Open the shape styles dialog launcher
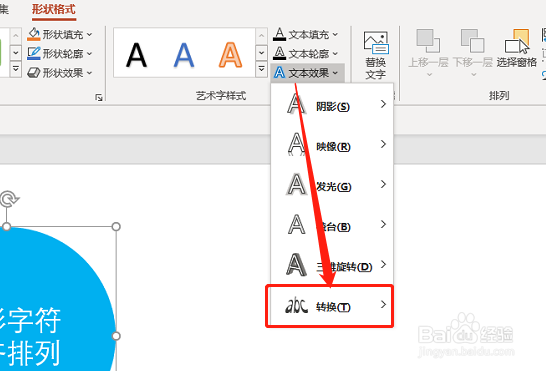This screenshot has height=371, width=546. click(99, 97)
